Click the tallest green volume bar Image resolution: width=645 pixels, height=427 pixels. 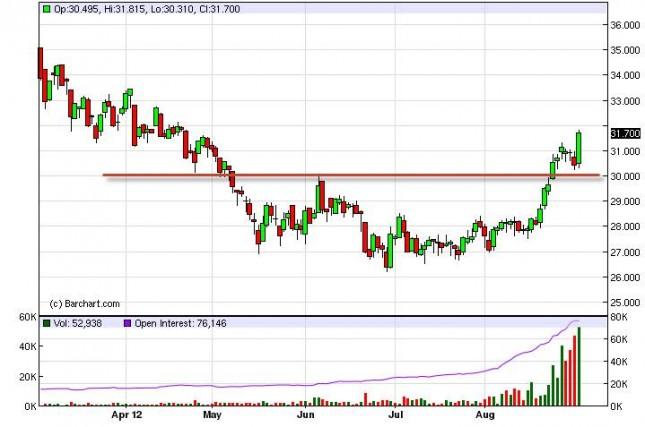click(x=579, y=367)
